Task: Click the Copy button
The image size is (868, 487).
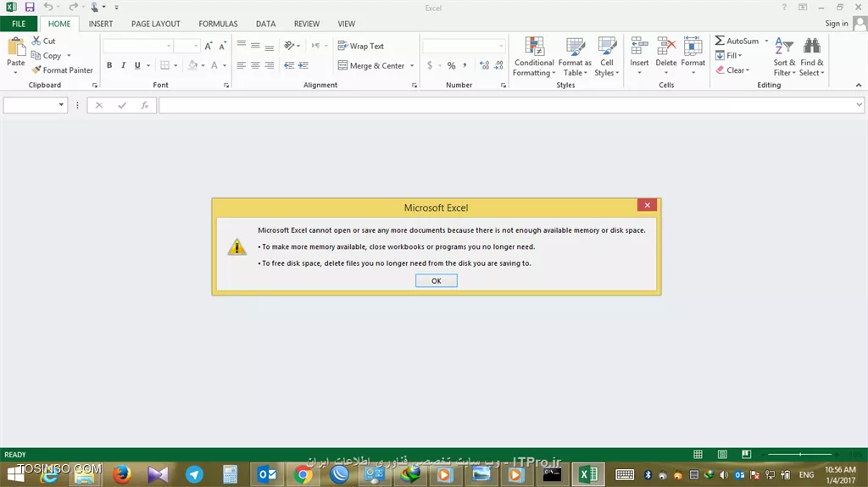Action: point(47,55)
